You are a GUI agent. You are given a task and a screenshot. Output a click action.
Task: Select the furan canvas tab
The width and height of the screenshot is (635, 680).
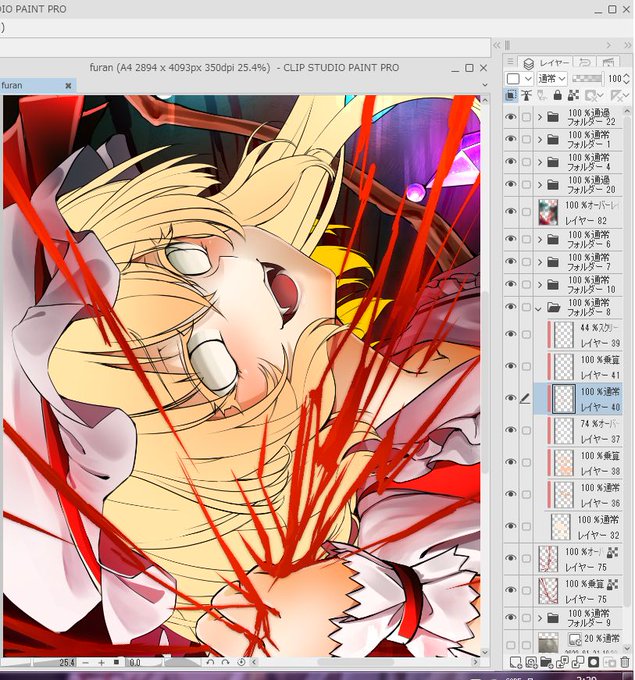click(x=38, y=85)
